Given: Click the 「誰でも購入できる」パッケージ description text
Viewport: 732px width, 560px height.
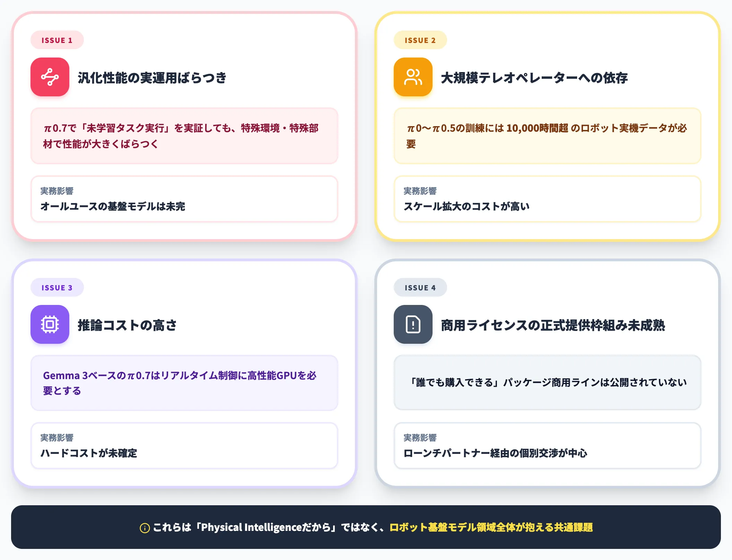Looking at the screenshot, I should 548,382.
